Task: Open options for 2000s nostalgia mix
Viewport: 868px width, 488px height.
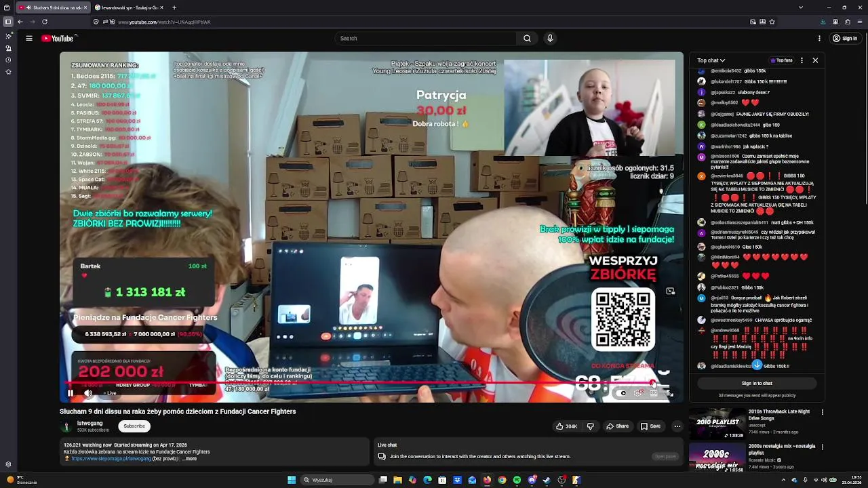Action: tap(822, 447)
